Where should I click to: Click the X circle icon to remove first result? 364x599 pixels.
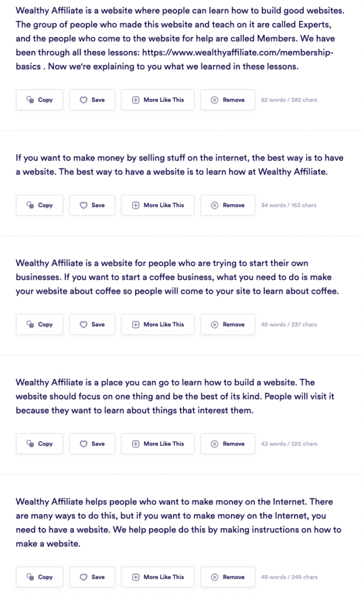coord(214,100)
